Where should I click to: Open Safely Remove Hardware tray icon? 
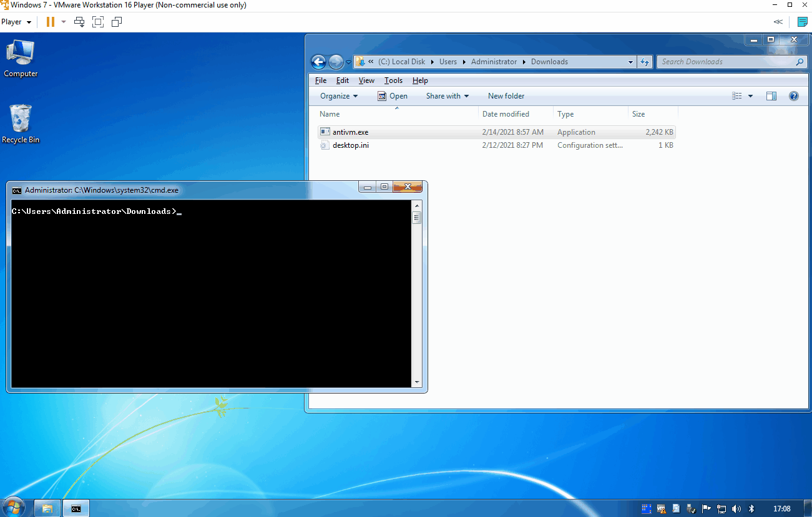[691, 508]
